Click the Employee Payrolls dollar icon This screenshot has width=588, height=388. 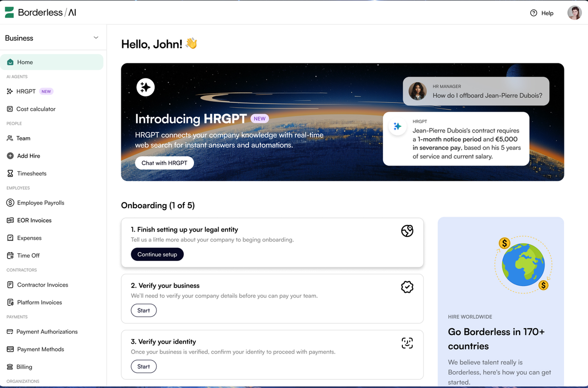[x=10, y=203]
